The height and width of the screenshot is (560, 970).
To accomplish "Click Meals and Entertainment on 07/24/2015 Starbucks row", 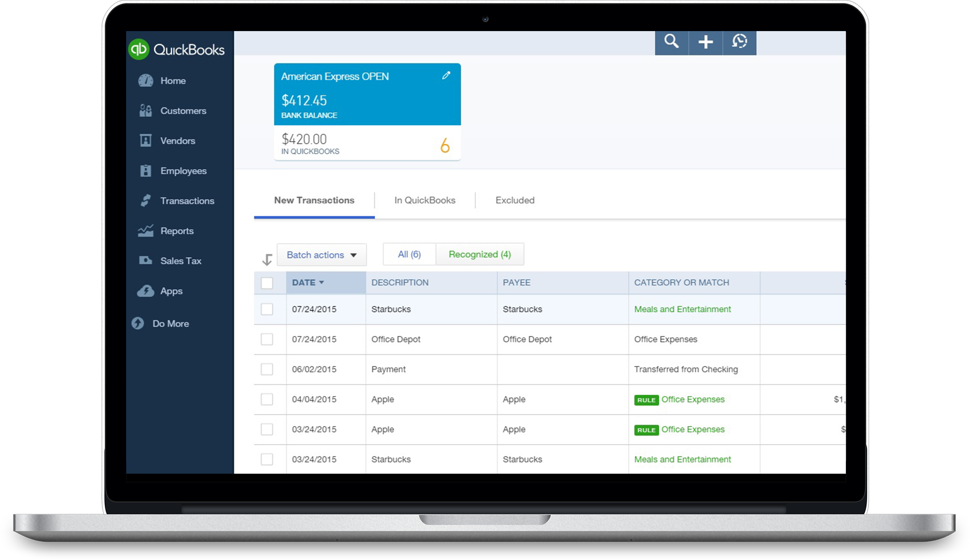I will 682,309.
